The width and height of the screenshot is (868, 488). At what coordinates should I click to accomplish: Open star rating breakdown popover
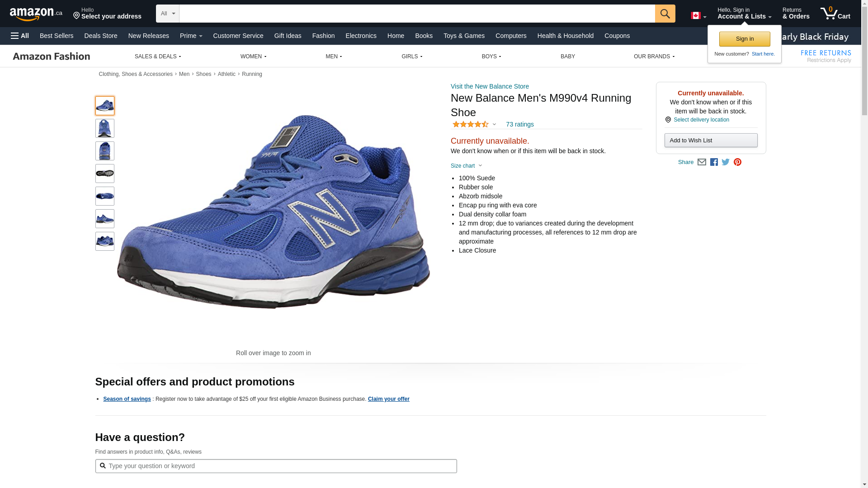pos(474,124)
